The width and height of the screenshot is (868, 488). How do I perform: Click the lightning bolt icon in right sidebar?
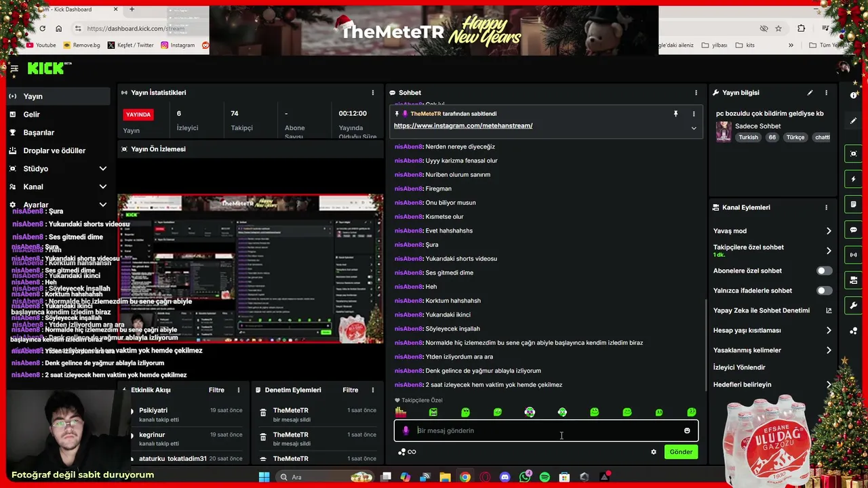[x=854, y=179]
